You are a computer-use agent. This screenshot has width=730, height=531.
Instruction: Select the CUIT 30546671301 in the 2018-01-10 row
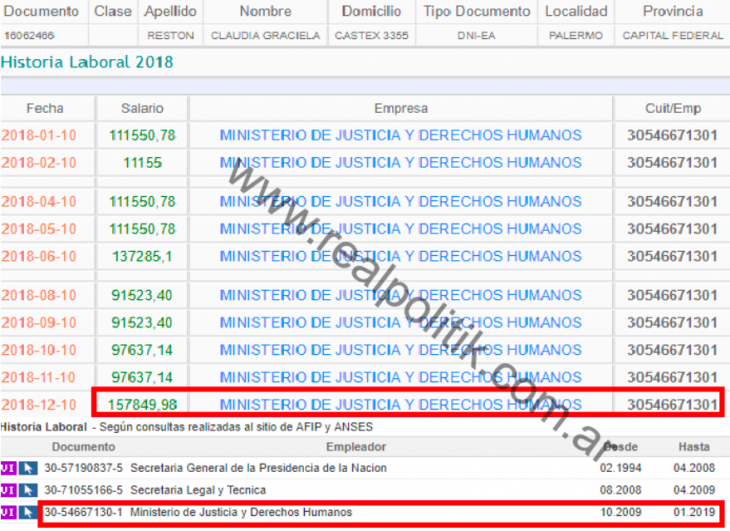click(672, 135)
